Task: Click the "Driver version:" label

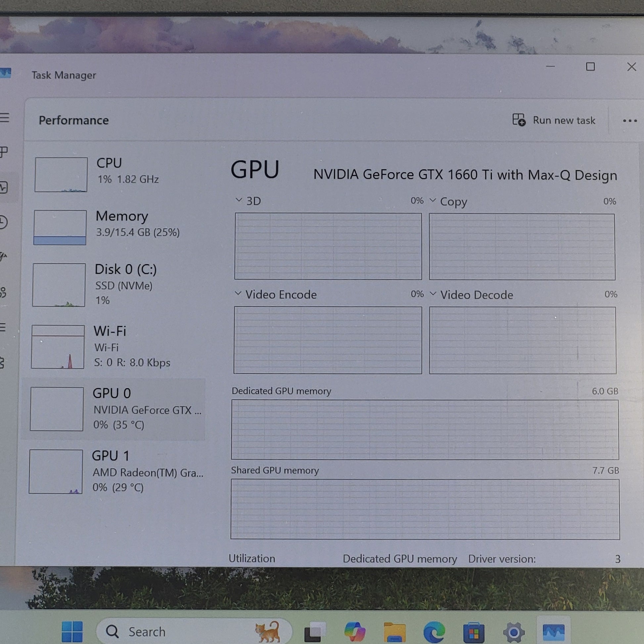Action: (502, 559)
